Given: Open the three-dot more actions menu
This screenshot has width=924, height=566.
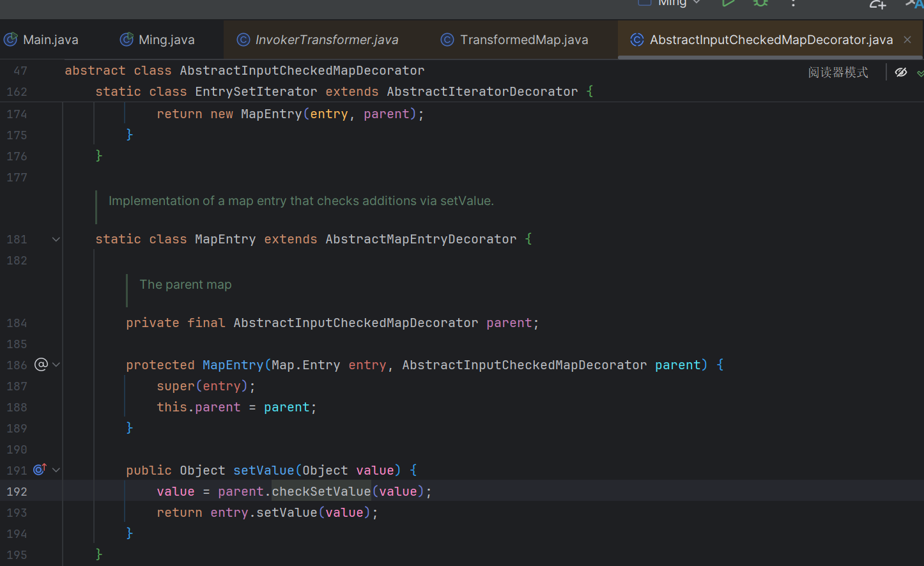Looking at the screenshot, I should point(793,3).
